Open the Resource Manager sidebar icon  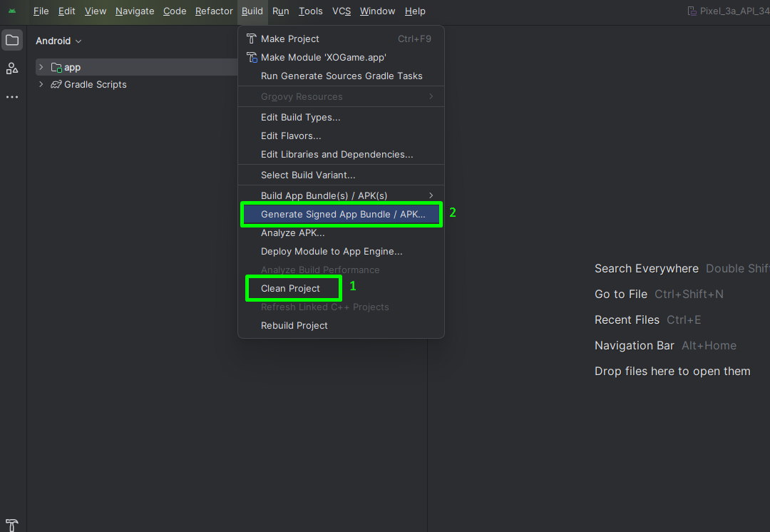[12, 68]
